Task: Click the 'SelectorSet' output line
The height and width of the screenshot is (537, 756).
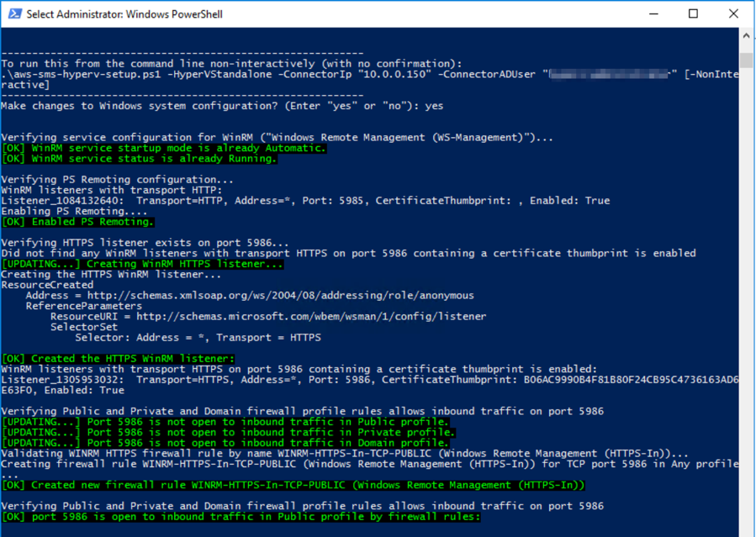Action: 84,327
